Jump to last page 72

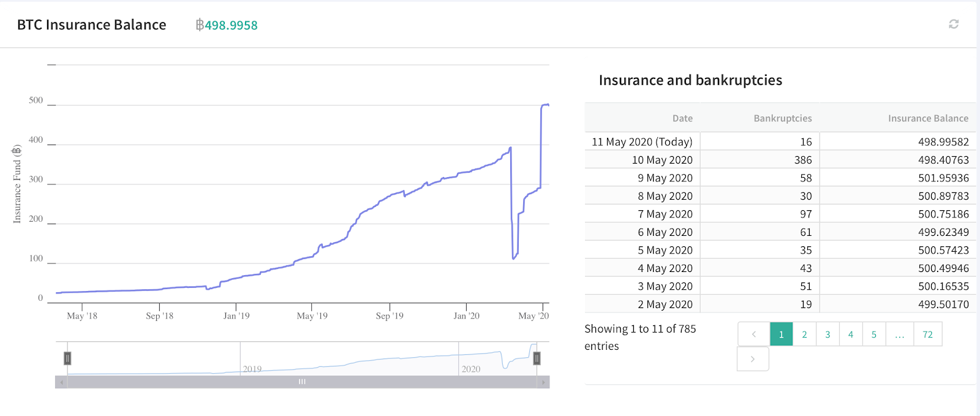pos(928,334)
